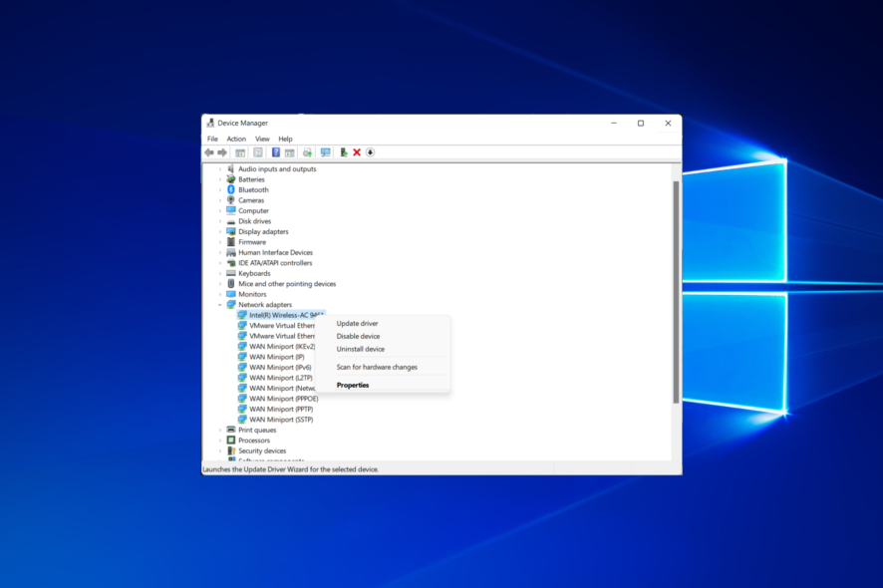This screenshot has width=883, height=588.
Task: Expand the Print queues category
Action: click(220, 430)
